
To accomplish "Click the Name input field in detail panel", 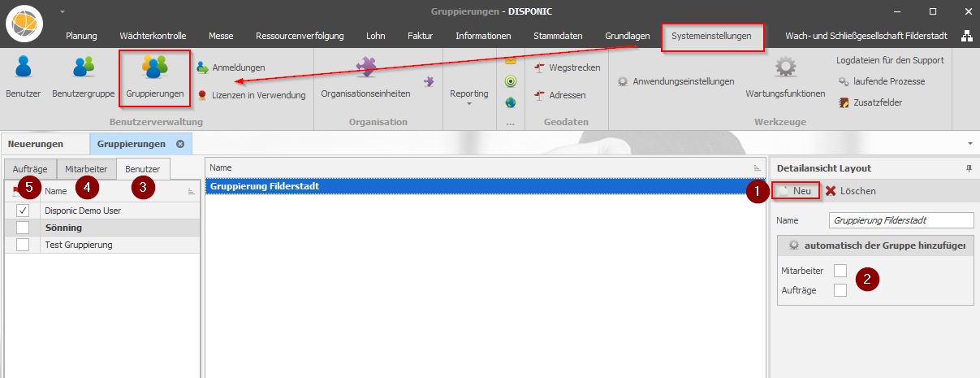I will pyautogui.click(x=900, y=220).
